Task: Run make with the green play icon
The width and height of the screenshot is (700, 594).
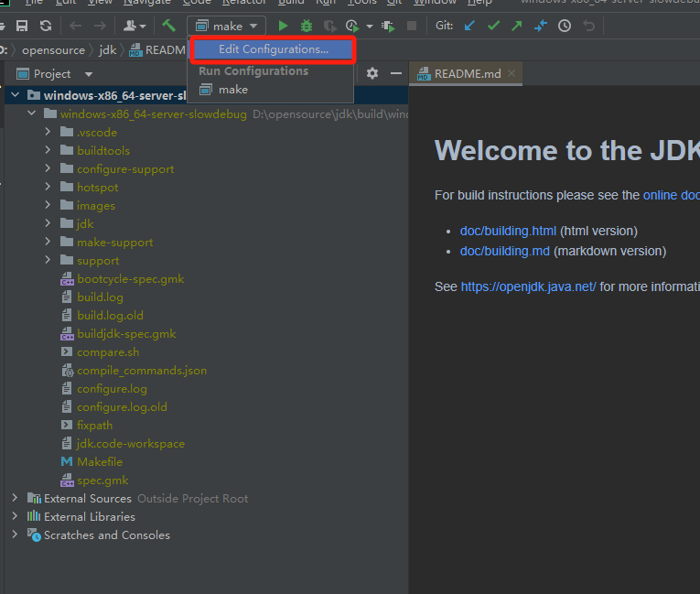Action: coord(283,26)
